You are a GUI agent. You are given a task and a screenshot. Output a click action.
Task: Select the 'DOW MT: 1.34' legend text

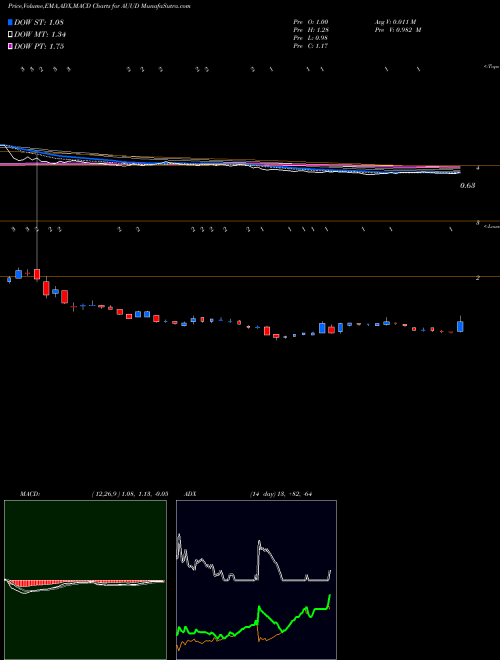tap(40, 35)
